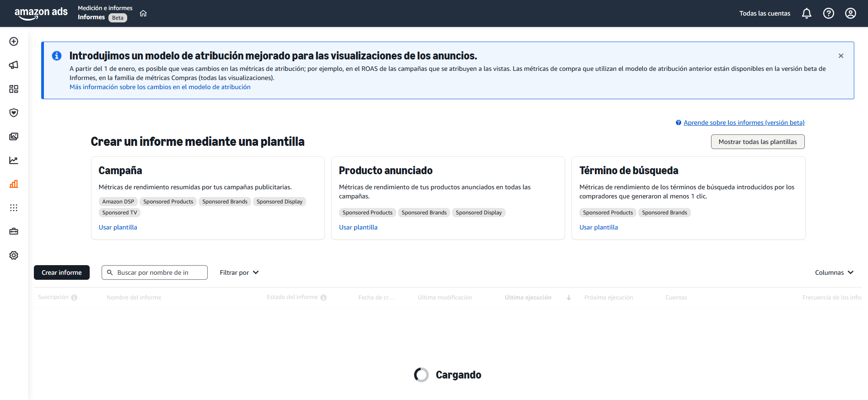Image resolution: width=868 pixels, height=400 pixels.
Task: Expand the Filtrar por dropdown
Action: click(x=239, y=272)
